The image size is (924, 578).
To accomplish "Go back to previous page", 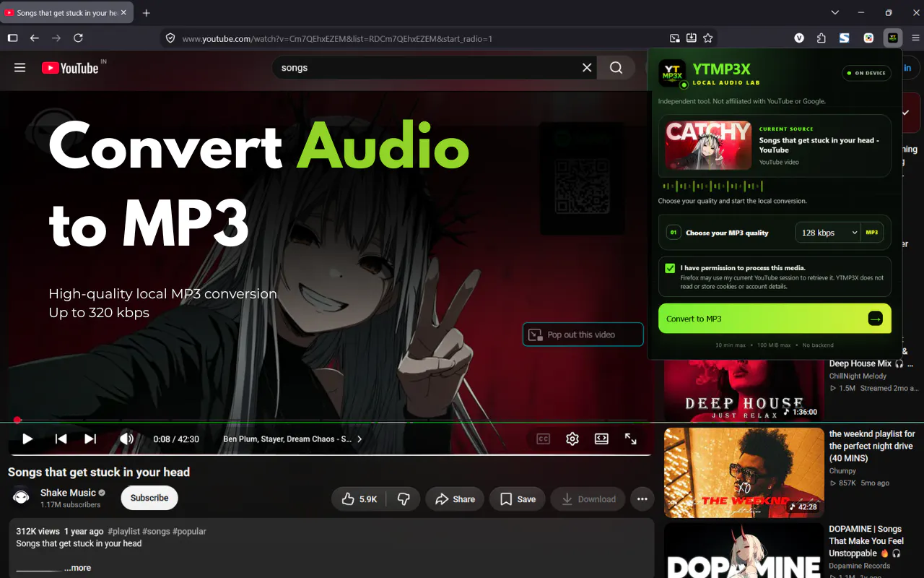I will coord(34,38).
